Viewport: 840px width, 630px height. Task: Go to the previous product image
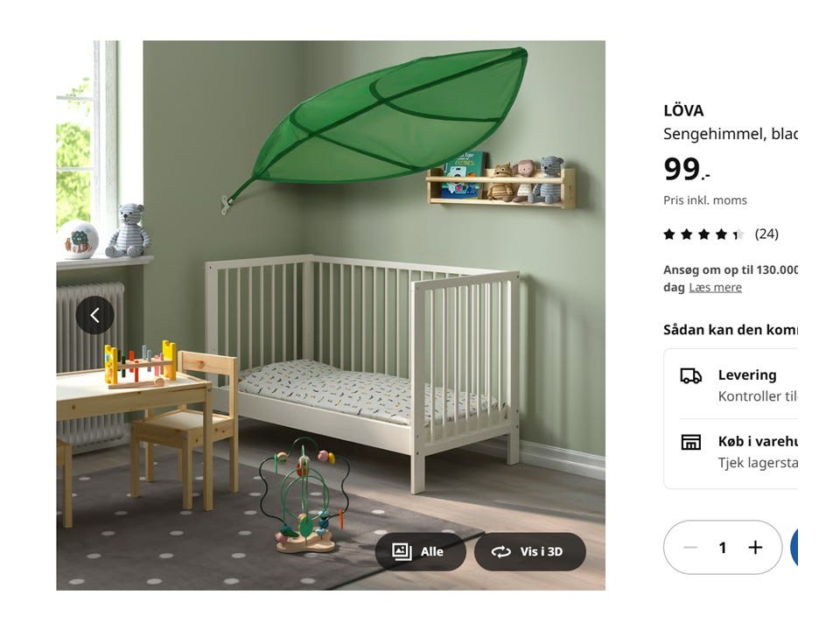click(94, 315)
